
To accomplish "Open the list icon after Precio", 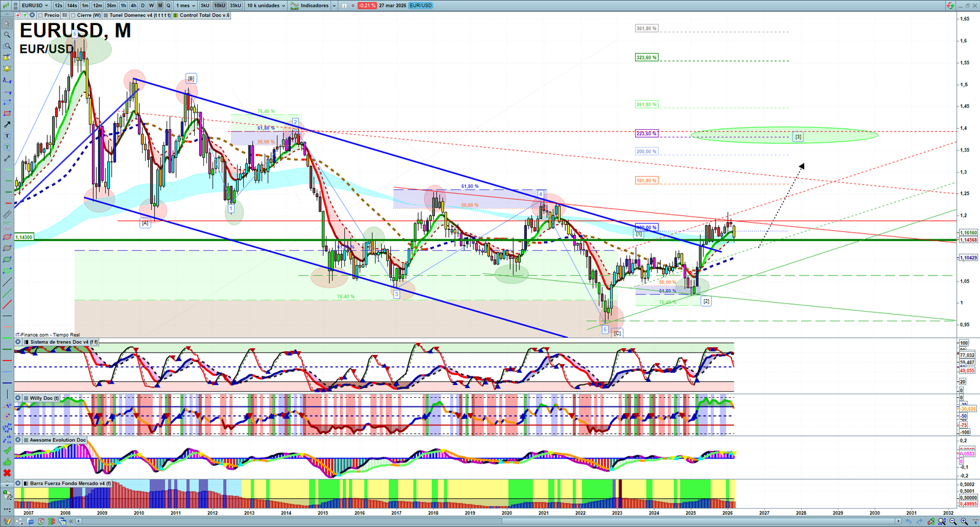I will coord(64,15).
